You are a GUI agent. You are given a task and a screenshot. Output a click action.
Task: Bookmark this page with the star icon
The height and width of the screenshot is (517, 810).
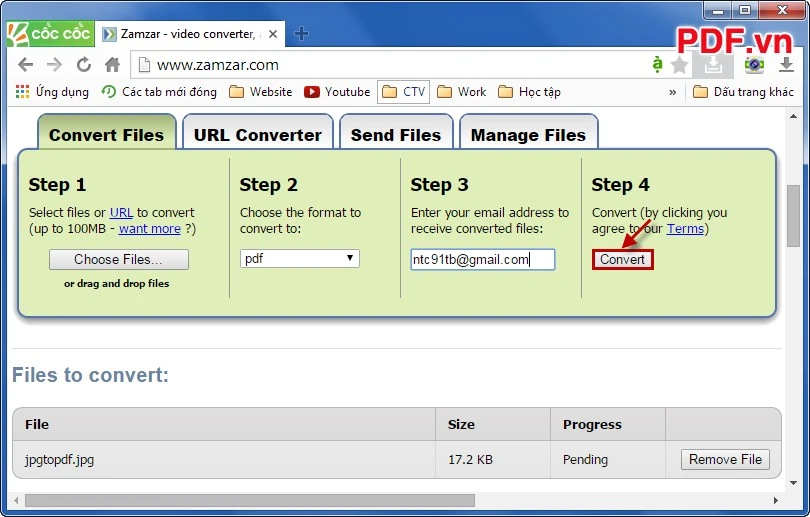point(680,65)
